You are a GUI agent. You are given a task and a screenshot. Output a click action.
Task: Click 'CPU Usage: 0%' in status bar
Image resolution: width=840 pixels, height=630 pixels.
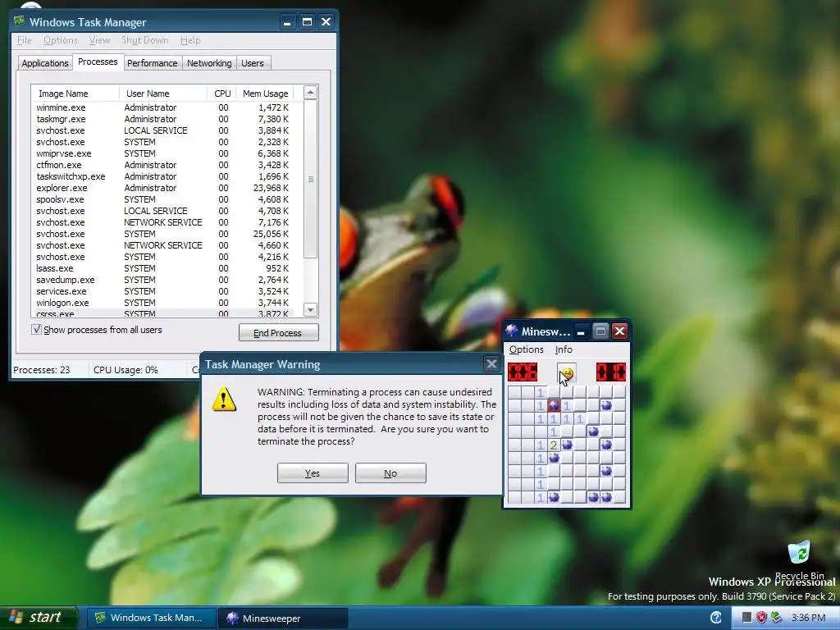pos(126,370)
